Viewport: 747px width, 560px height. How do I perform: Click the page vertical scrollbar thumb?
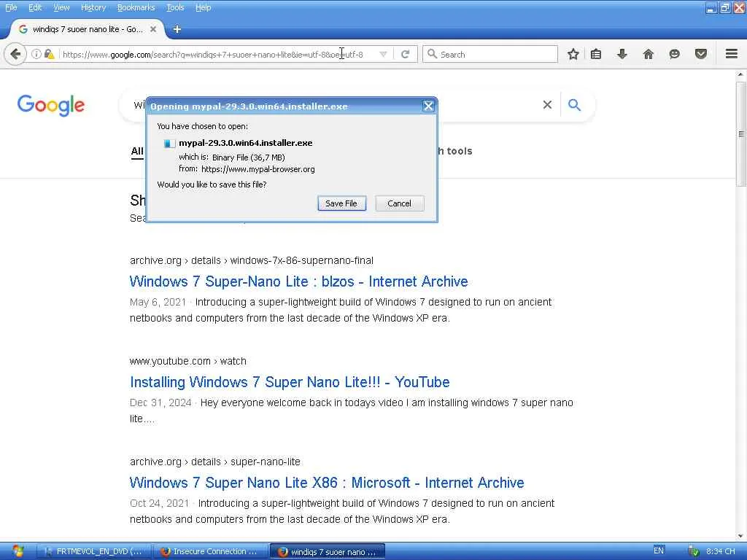[741, 134]
